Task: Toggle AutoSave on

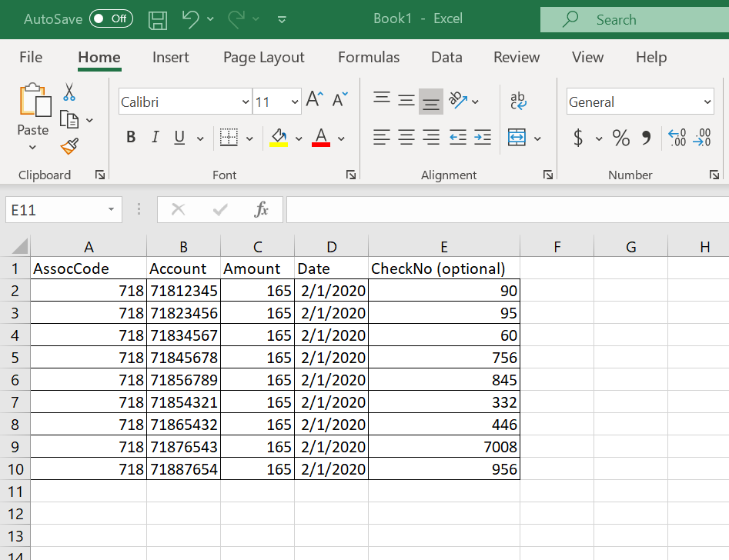Action: [x=111, y=19]
